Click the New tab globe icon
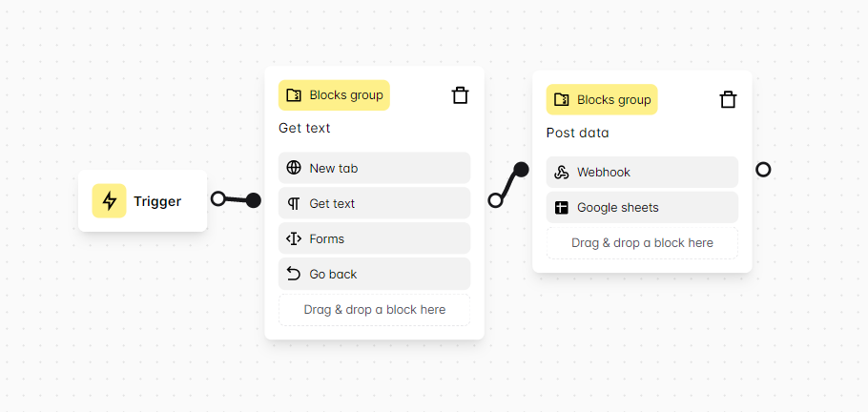The image size is (868, 412). click(x=294, y=168)
